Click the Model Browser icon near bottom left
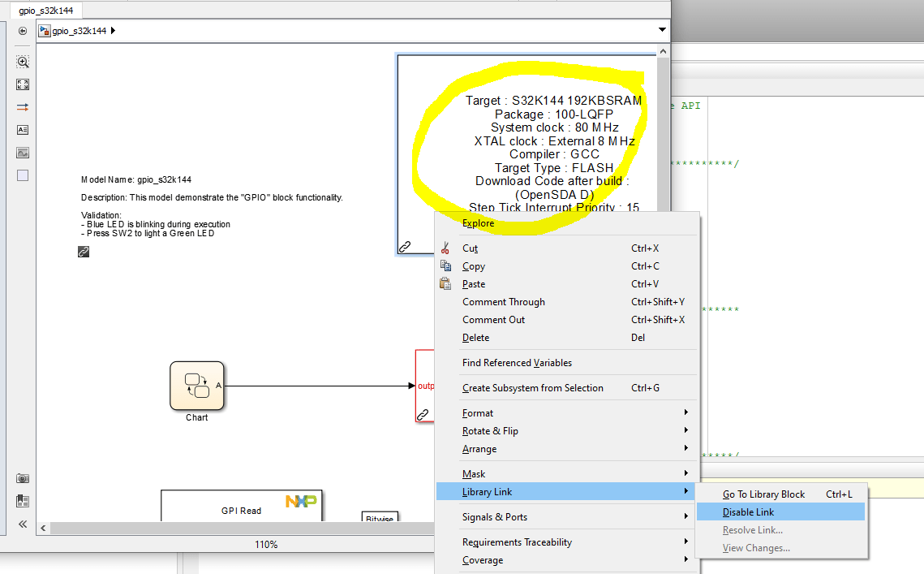The image size is (924, 574). [23, 501]
